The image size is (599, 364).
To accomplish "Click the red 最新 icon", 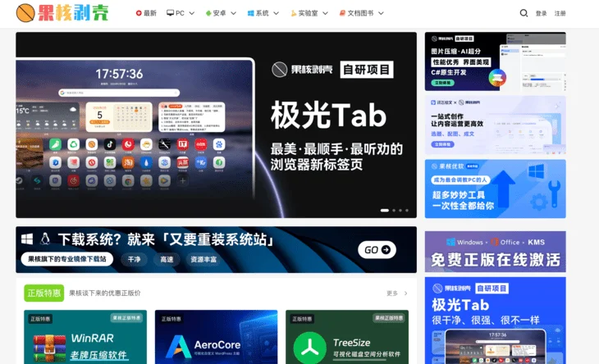I will 139,13.
